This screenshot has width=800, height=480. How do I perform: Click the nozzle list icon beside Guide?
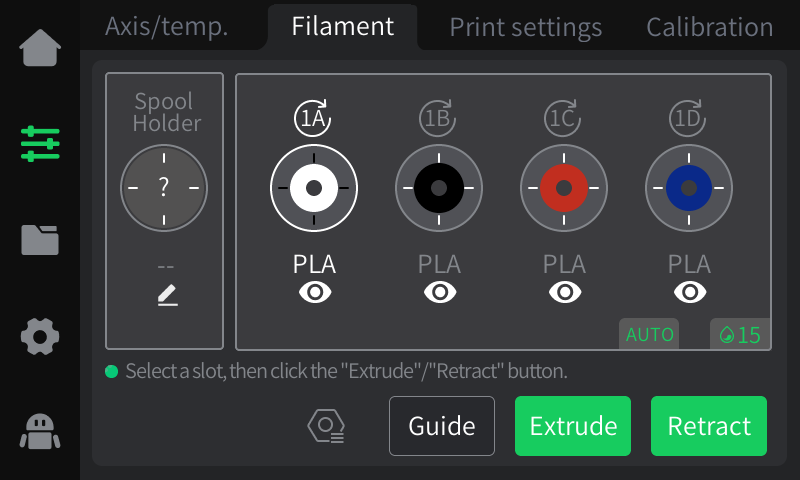[326, 426]
